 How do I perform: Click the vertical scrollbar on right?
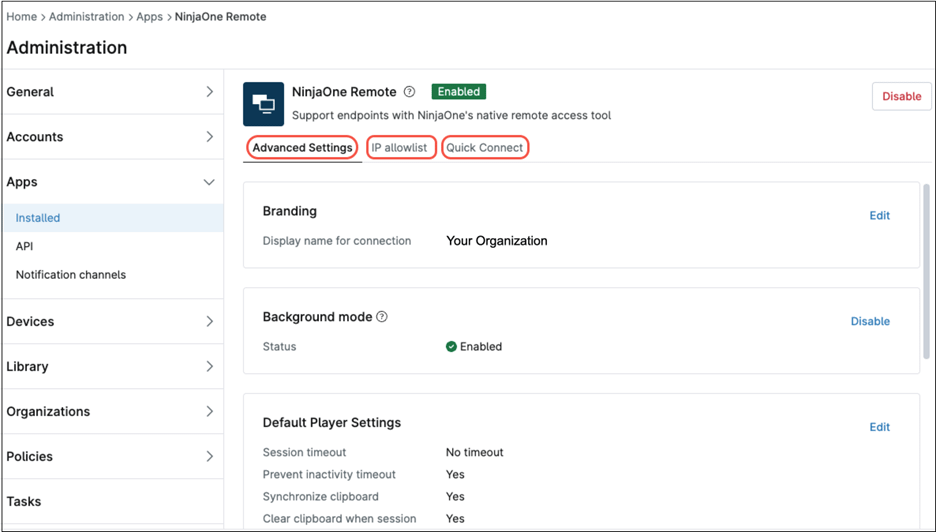tap(927, 270)
